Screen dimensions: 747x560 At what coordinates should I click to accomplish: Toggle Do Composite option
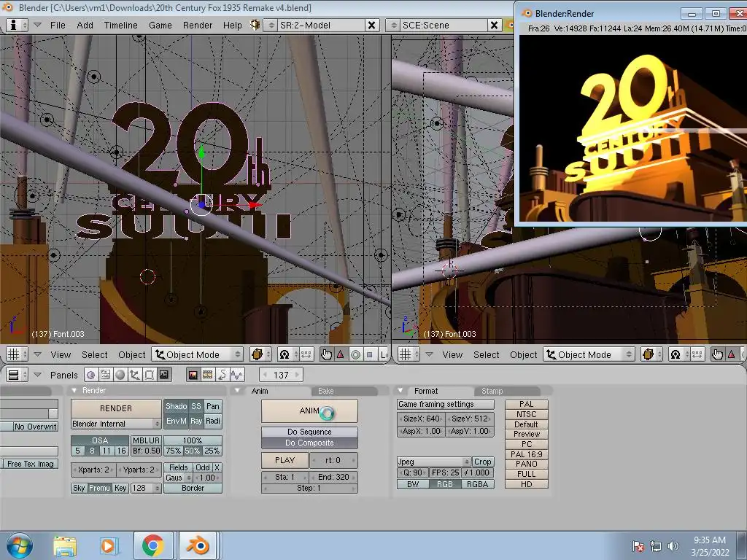[309, 443]
